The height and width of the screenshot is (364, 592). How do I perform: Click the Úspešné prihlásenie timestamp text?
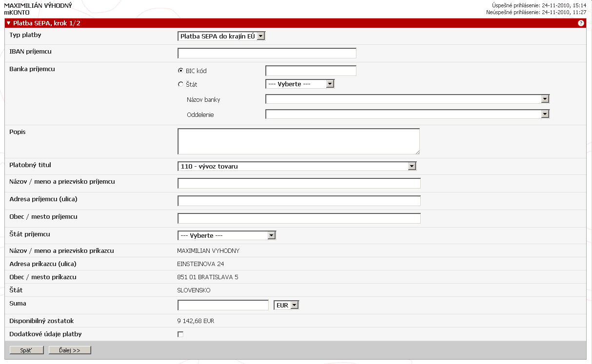(539, 5)
